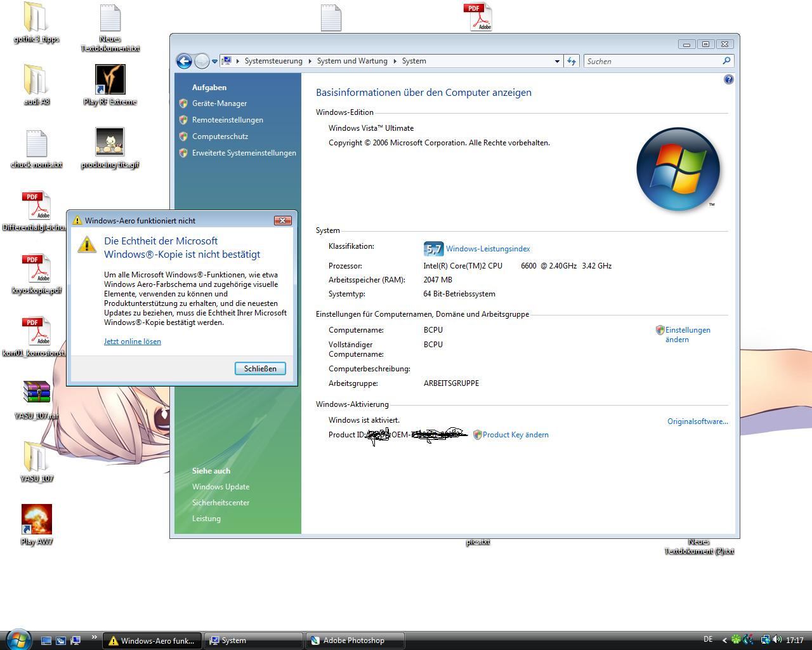Click network connection tray icon
812x650 pixels.
(x=765, y=640)
